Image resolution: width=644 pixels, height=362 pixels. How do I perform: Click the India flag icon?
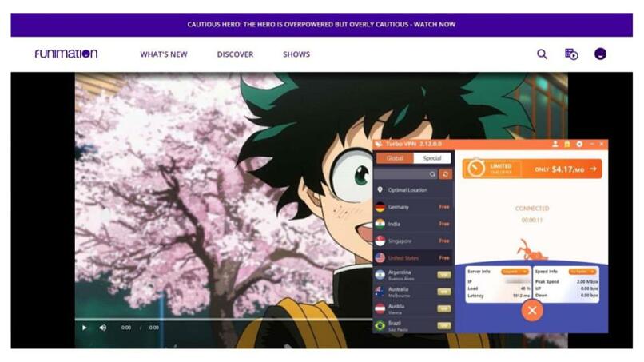(380, 224)
